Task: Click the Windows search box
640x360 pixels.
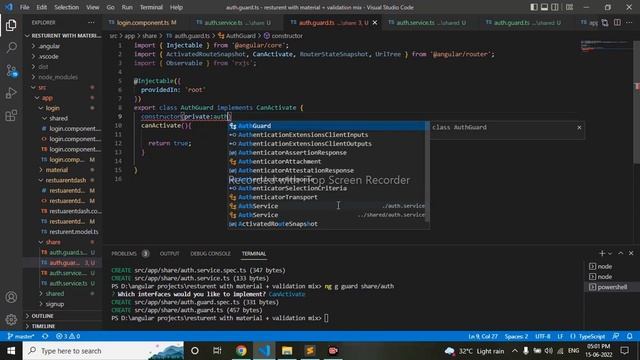Action: 104,351
